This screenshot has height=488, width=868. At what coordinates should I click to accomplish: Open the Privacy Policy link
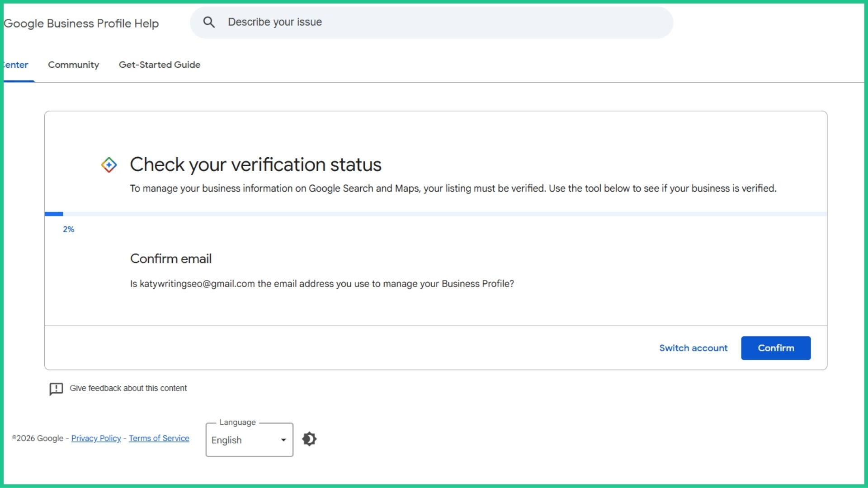[96, 438]
